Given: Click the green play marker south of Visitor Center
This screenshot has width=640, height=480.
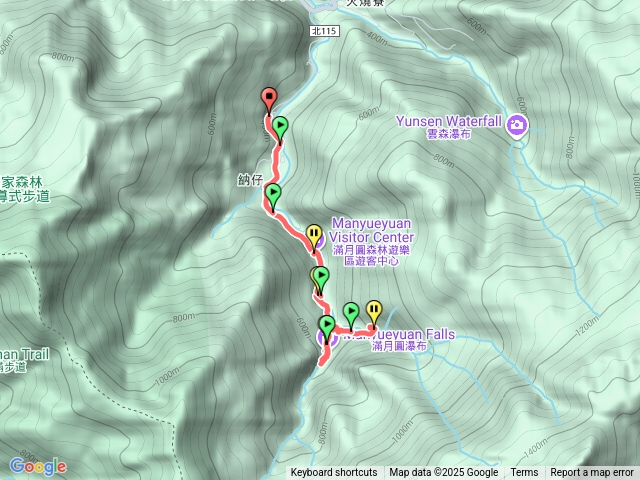Looking at the screenshot, I should click(x=321, y=278).
